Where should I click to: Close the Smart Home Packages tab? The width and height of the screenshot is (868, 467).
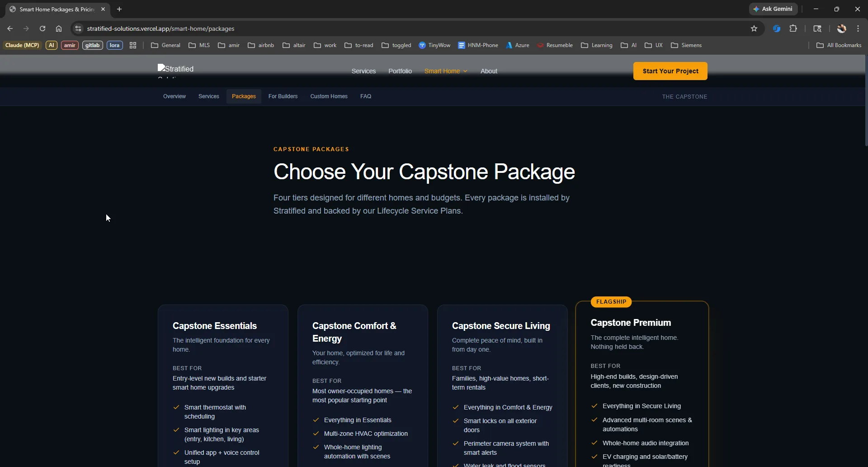(103, 9)
